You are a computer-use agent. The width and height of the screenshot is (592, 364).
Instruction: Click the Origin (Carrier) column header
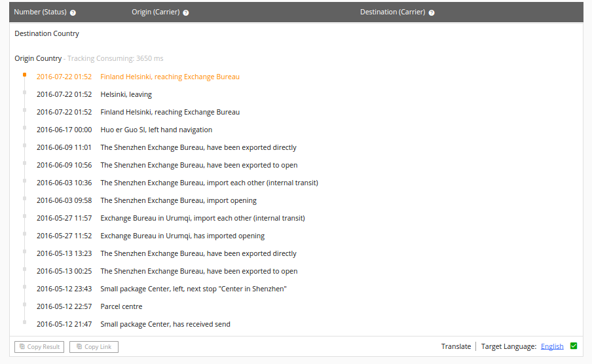155,12
